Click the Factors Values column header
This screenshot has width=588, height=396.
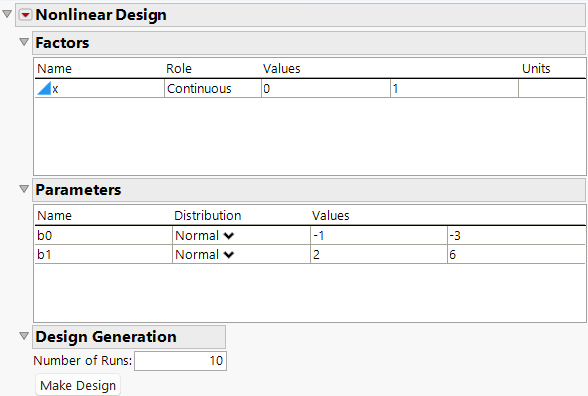(282, 69)
